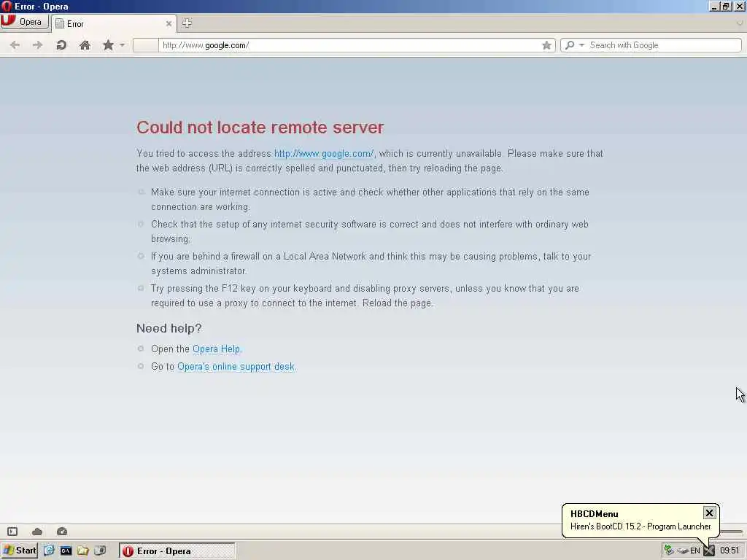Open the Opera Help link
Viewport: 747px width, 560px height.
216,349
